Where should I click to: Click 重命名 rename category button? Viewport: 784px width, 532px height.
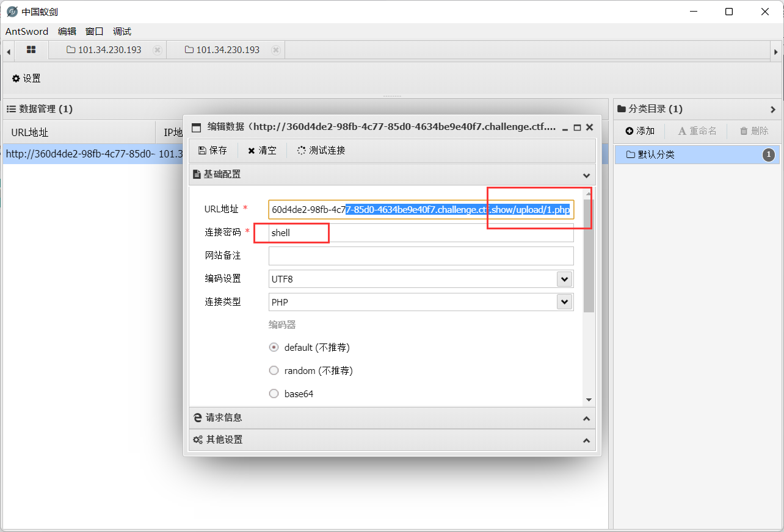point(698,131)
